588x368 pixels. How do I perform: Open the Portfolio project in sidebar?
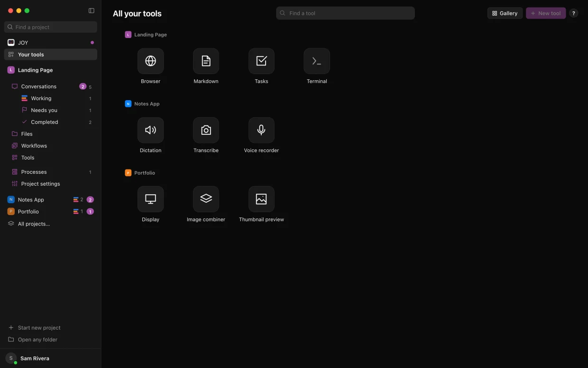51,211
